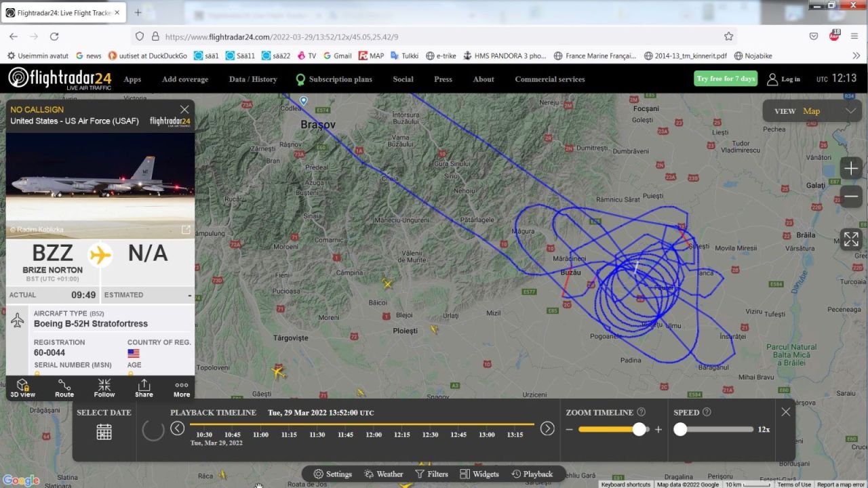Open the Data / History menu
Image resolution: width=868 pixels, height=488 pixels.
click(253, 79)
